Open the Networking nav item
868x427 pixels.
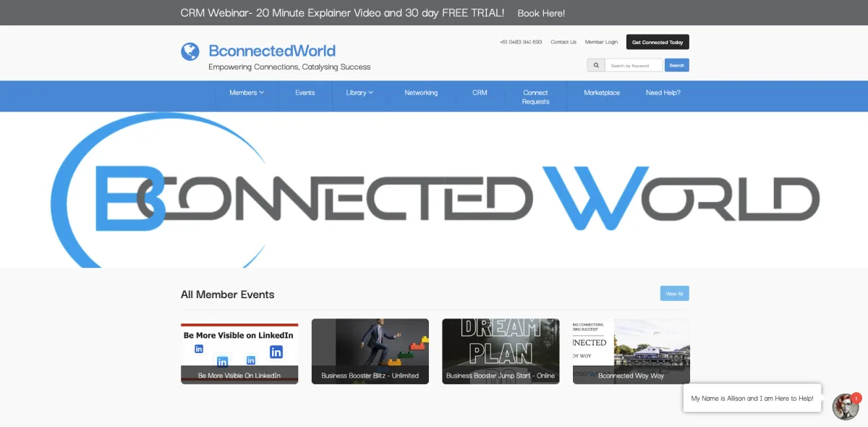point(421,93)
